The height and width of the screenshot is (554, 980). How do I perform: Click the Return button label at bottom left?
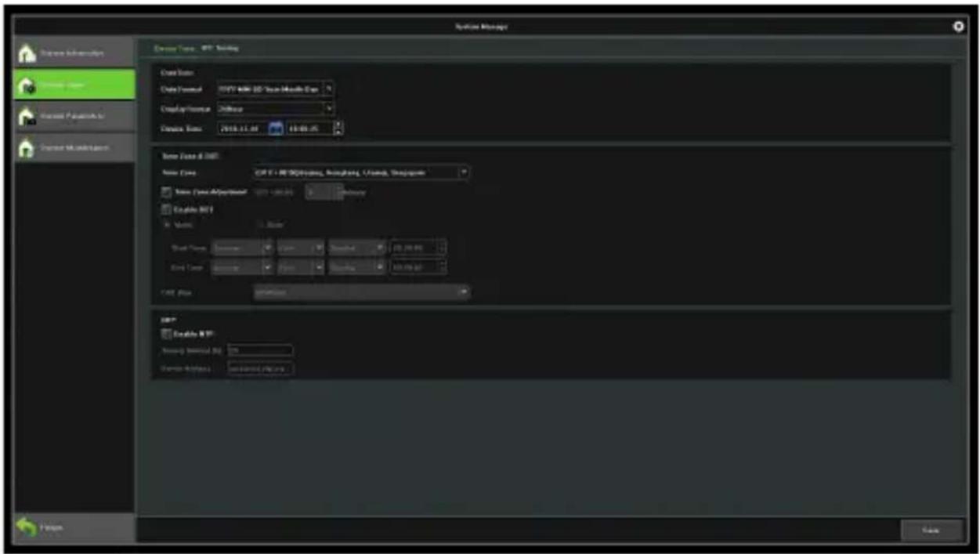pyautogui.click(x=52, y=530)
